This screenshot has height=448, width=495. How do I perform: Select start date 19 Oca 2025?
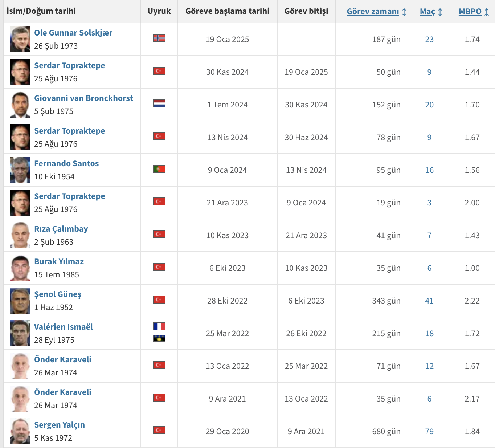228,39
